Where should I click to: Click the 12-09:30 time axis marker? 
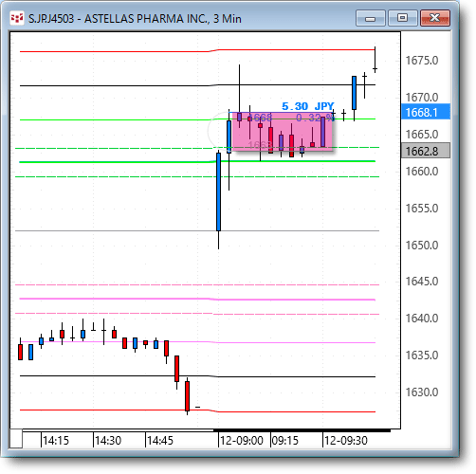[346, 440]
